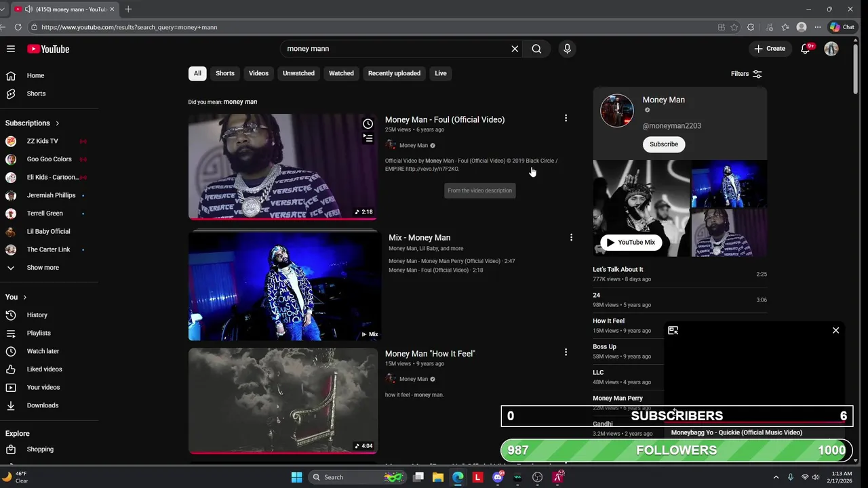Screen dimensions: 868x488
Task: Open File Explorer from the taskbar
Action: pos(438,477)
